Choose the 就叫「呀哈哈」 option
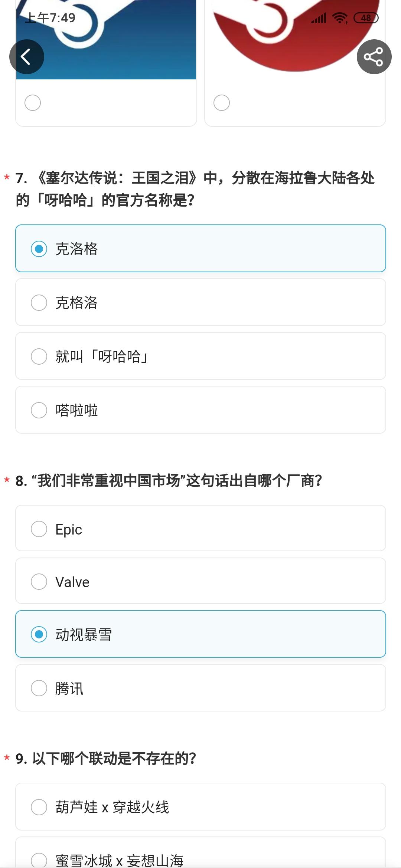Image resolution: width=401 pixels, height=868 pixels. (x=200, y=356)
